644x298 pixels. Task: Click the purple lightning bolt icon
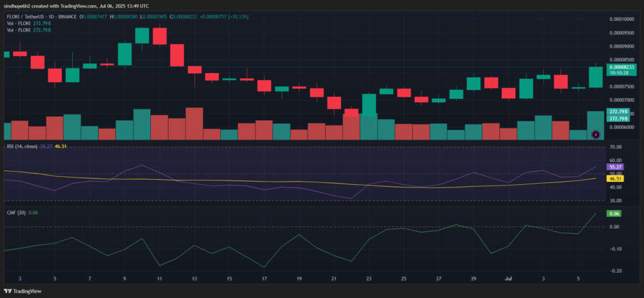596,134
